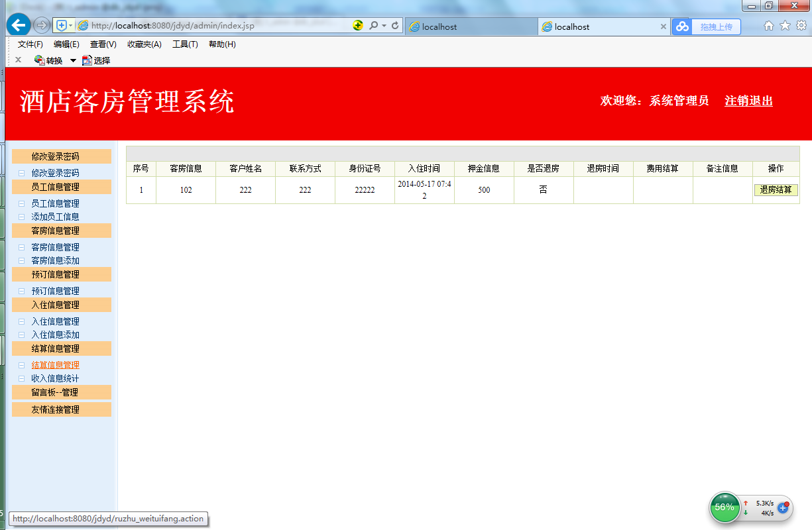812x530 pixels.
Task: Open the 入住信息添加 sidebar link
Action: click(x=55, y=335)
